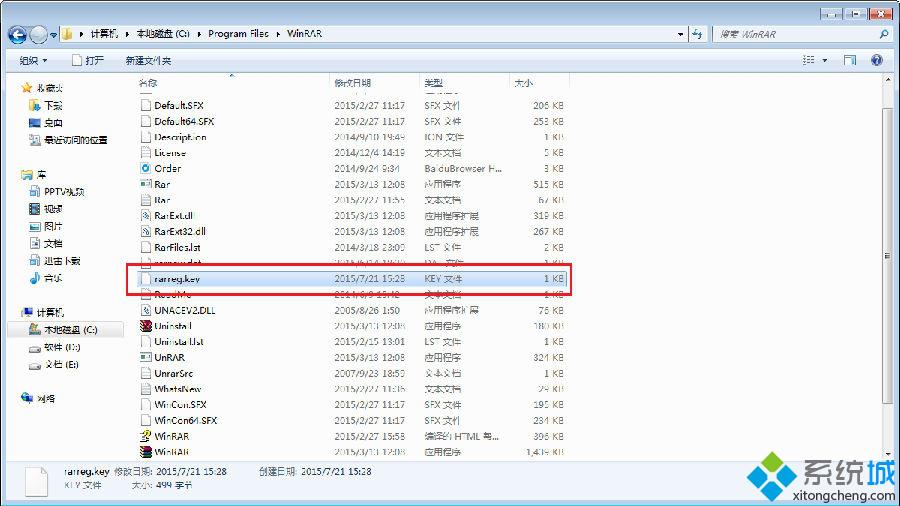900x506 pixels.
Task: Select the RarExt.dll file icon
Action: pyautogui.click(x=146, y=216)
